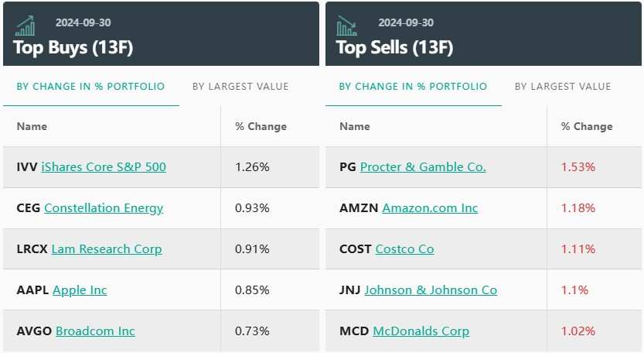
Task: Click the 1.53% value for Procter & Gamble
Action: pos(578,167)
